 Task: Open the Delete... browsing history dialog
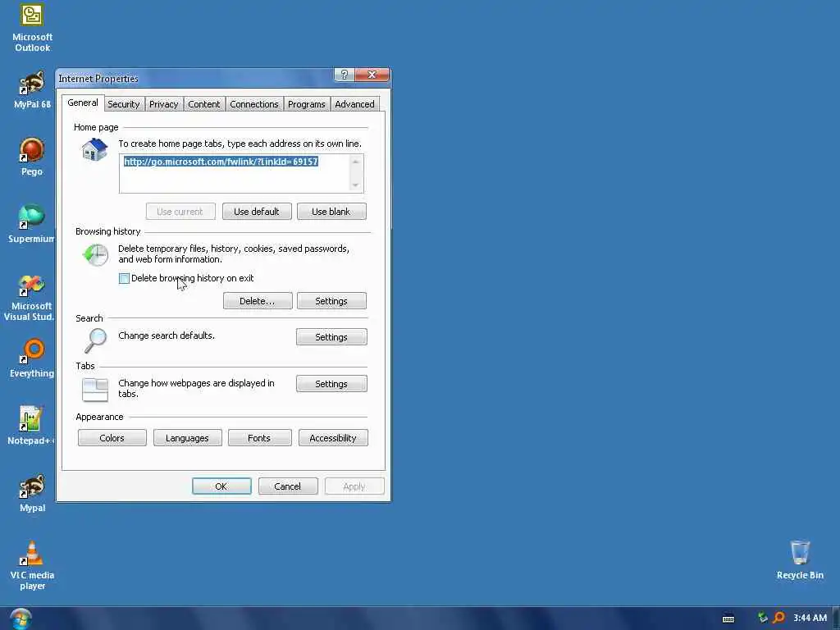[x=257, y=301]
